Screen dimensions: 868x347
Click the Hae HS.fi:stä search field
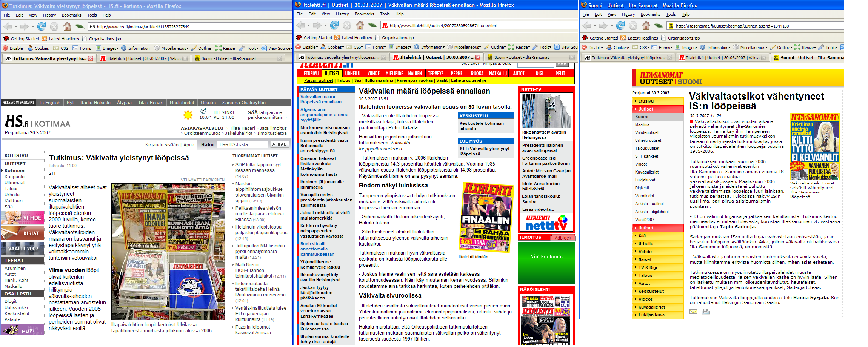click(243, 144)
